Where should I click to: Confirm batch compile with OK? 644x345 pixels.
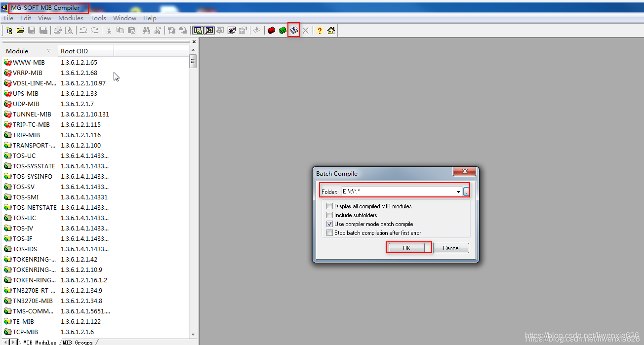(406, 248)
